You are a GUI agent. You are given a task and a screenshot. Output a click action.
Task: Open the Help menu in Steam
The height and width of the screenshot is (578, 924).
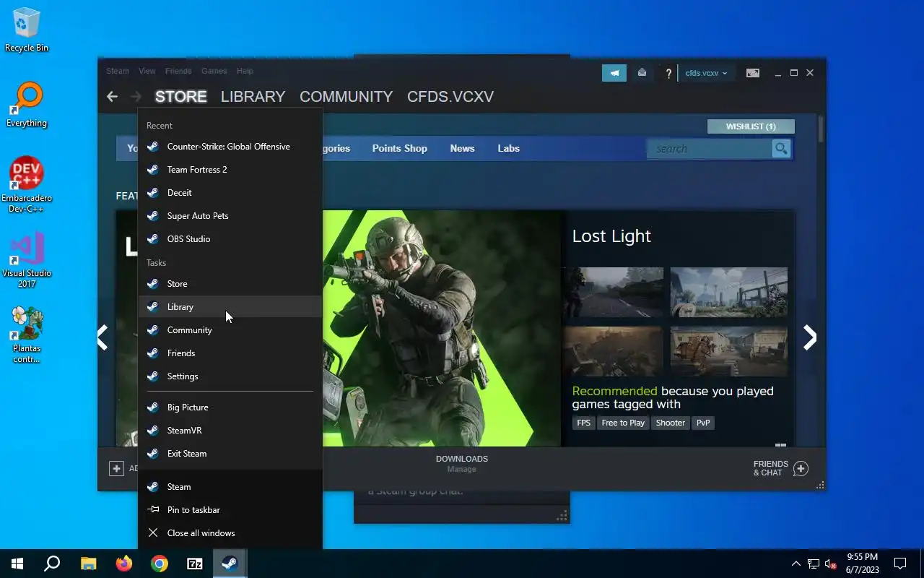tap(245, 71)
